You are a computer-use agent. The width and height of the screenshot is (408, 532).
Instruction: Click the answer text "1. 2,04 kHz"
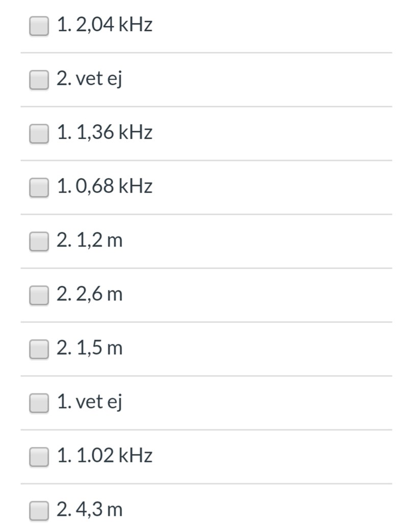tap(105, 25)
